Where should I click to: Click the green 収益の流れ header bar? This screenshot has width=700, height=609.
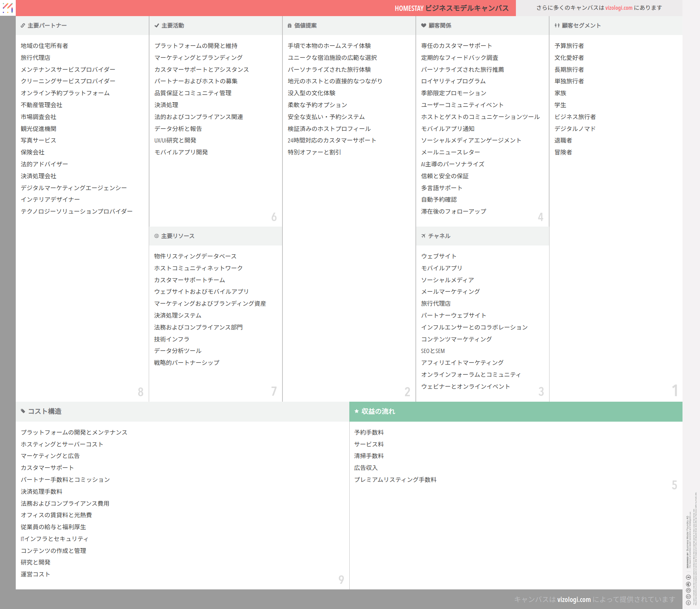(x=516, y=411)
